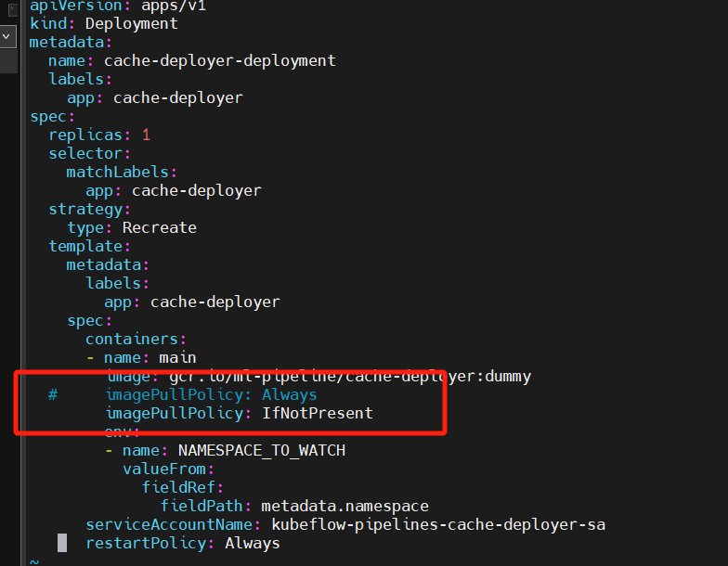Click the small terminal prompt icon
This screenshot has width=728, height=566.
pyautogui.click(x=12, y=9)
